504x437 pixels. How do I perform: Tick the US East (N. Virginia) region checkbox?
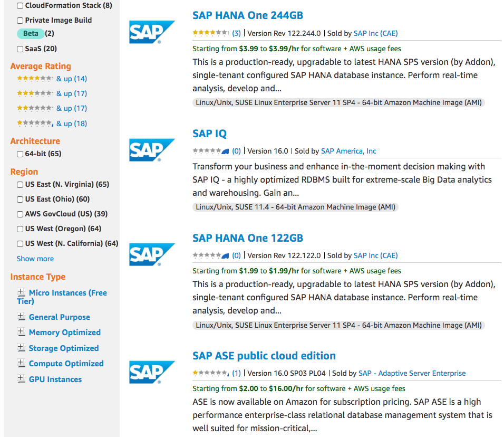pyautogui.click(x=20, y=185)
